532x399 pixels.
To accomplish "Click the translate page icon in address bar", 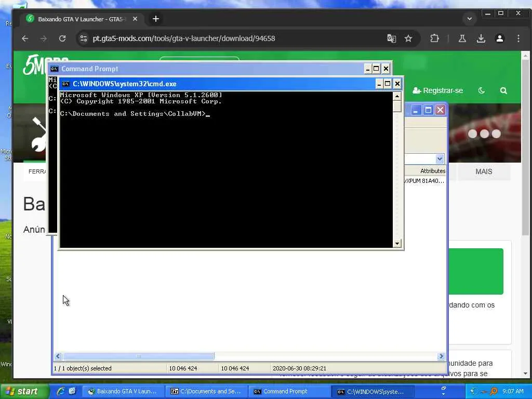I will (392, 38).
